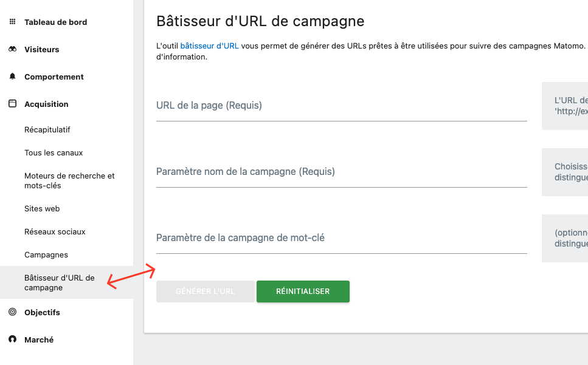
Task: Open the Récapitulatif submenu item
Action: pyautogui.click(x=47, y=129)
